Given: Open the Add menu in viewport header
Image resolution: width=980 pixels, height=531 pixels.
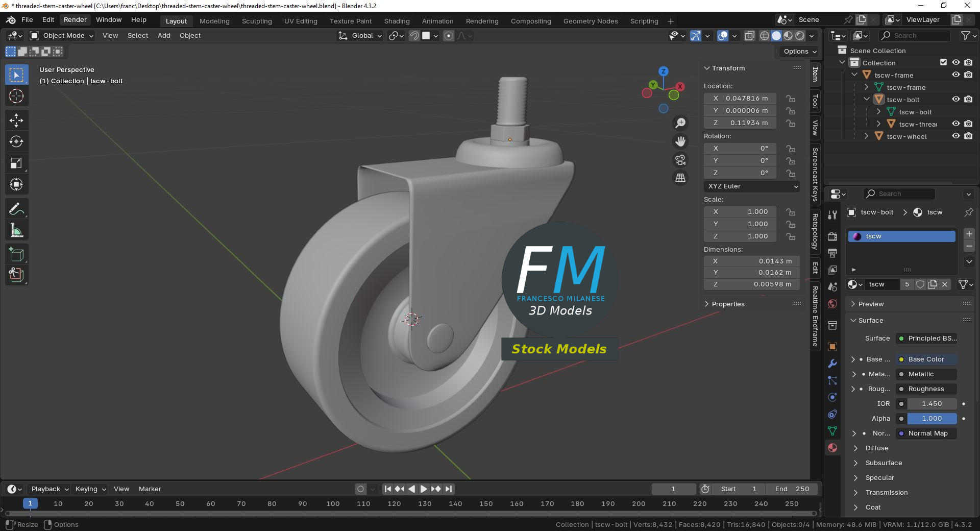Looking at the screenshot, I should point(164,36).
